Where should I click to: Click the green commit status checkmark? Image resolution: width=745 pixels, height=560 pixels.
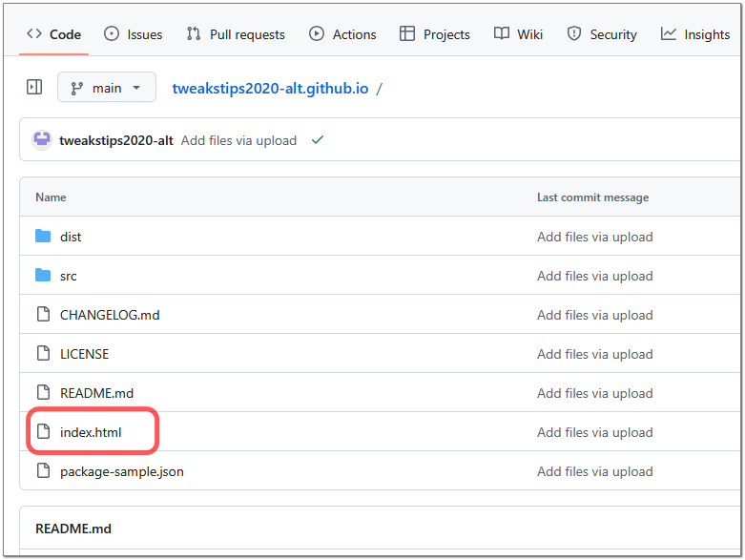318,139
